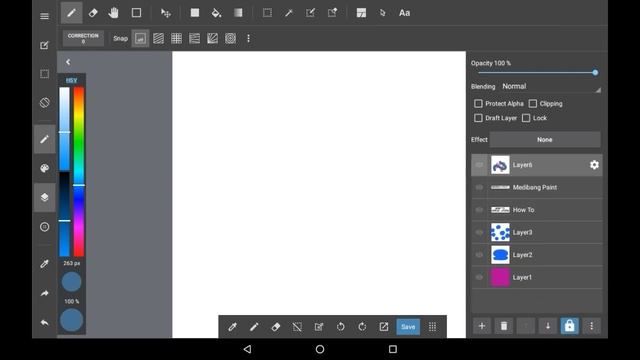The image size is (640, 360).
Task: Toggle the blue layer lock button
Action: pyautogui.click(x=569, y=326)
